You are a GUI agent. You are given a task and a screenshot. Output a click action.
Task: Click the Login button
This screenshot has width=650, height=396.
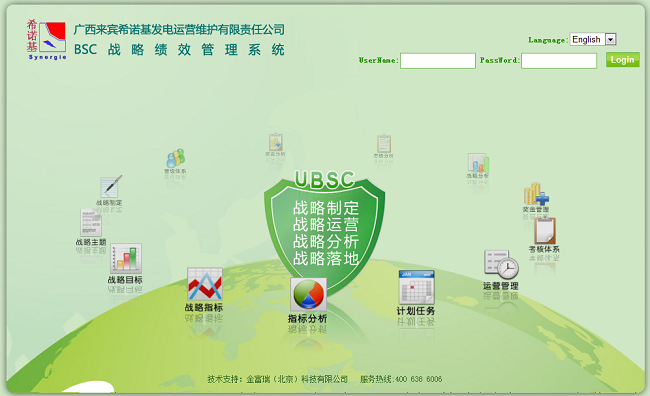coord(622,60)
